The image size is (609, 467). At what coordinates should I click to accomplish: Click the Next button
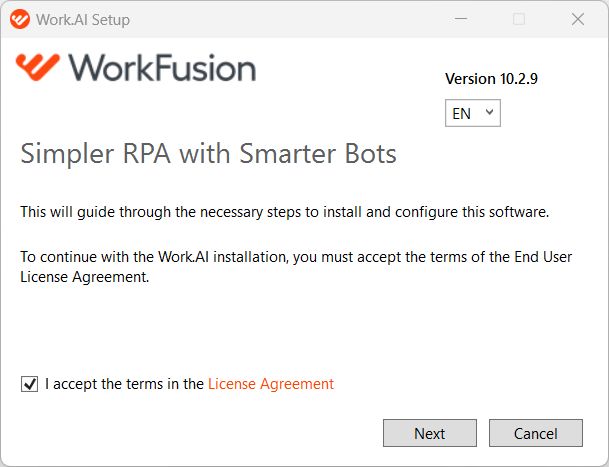[x=430, y=433]
